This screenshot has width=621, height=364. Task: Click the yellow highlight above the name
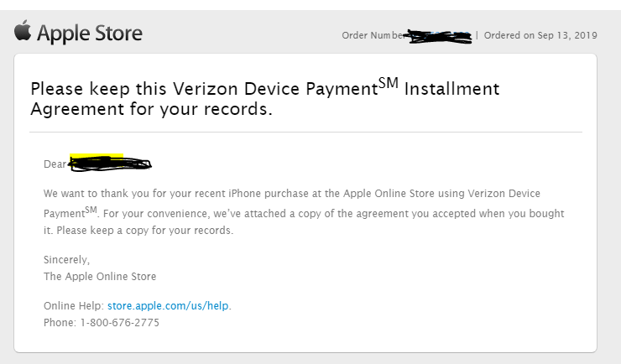point(97,155)
